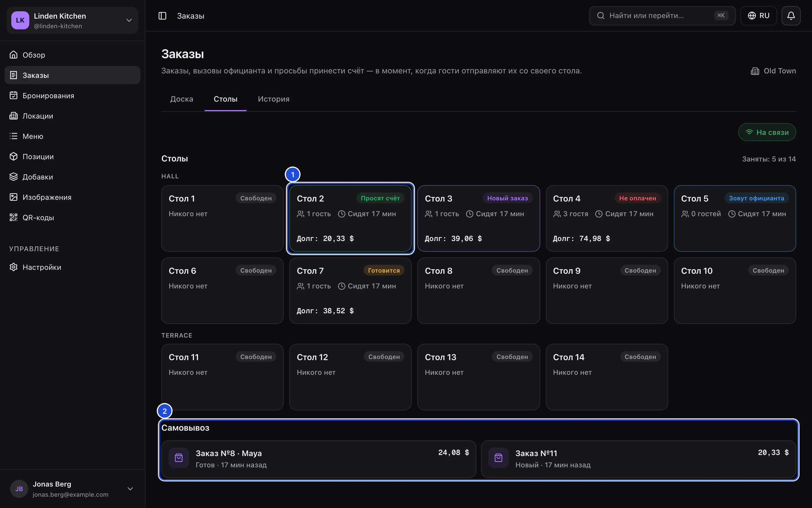Click the QR-коды icon

[14, 217]
